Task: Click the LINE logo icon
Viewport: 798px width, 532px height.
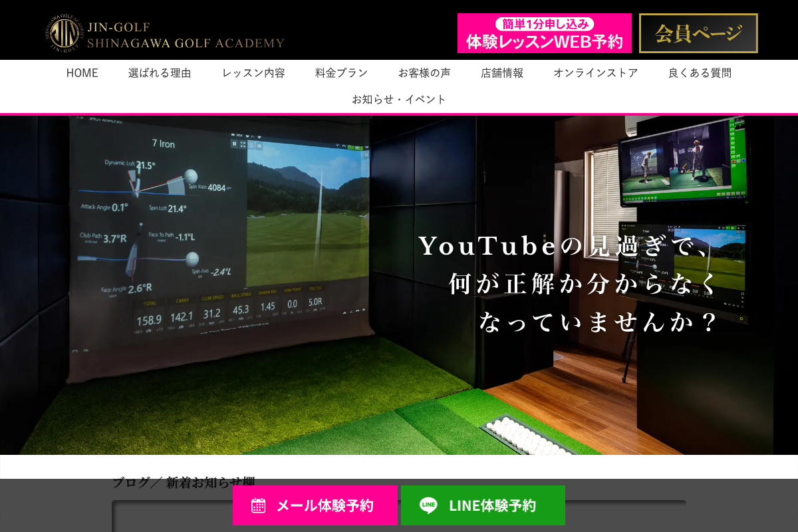Action: coord(428,505)
